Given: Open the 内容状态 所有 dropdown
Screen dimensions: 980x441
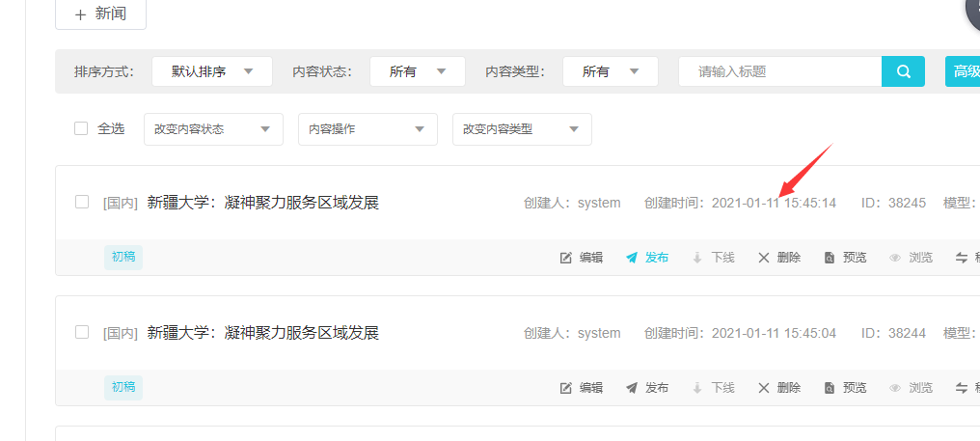Looking at the screenshot, I should click(418, 71).
